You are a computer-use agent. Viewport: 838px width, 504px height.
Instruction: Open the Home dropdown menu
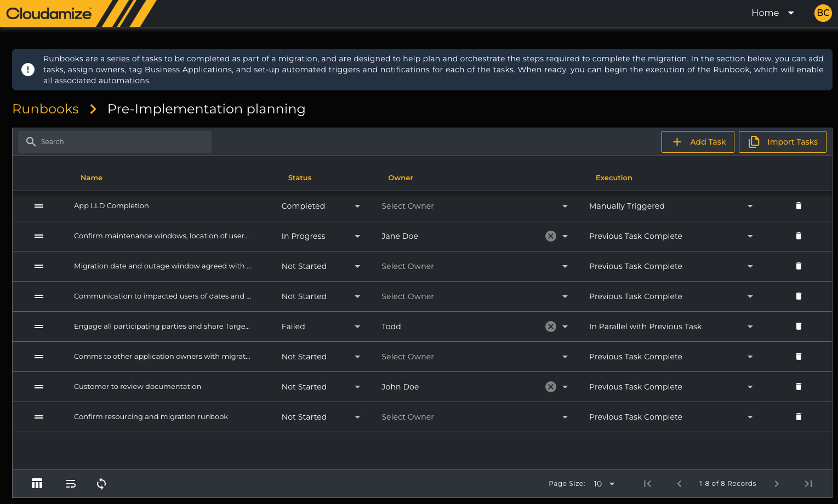(x=773, y=13)
